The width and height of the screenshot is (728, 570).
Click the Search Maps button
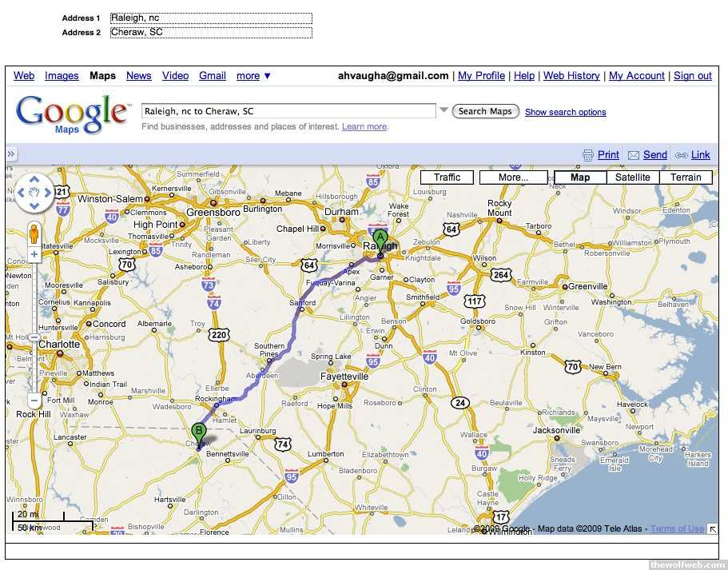[x=485, y=111]
